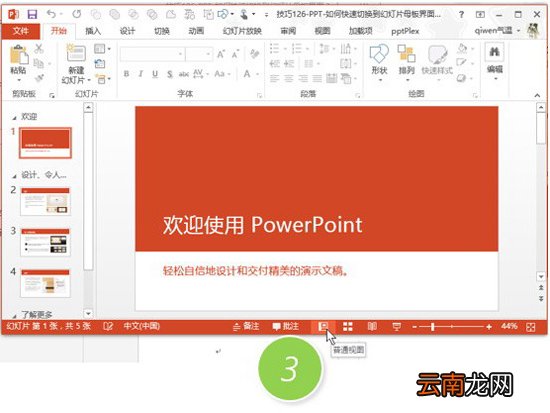Zoom out with minus button

click(414, 327)
